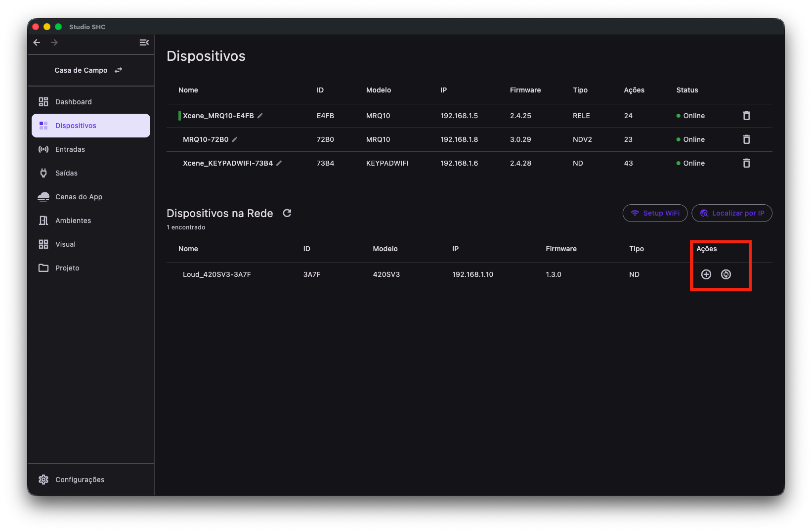
Task: Open the Projeto section
Action: point(91,268)
